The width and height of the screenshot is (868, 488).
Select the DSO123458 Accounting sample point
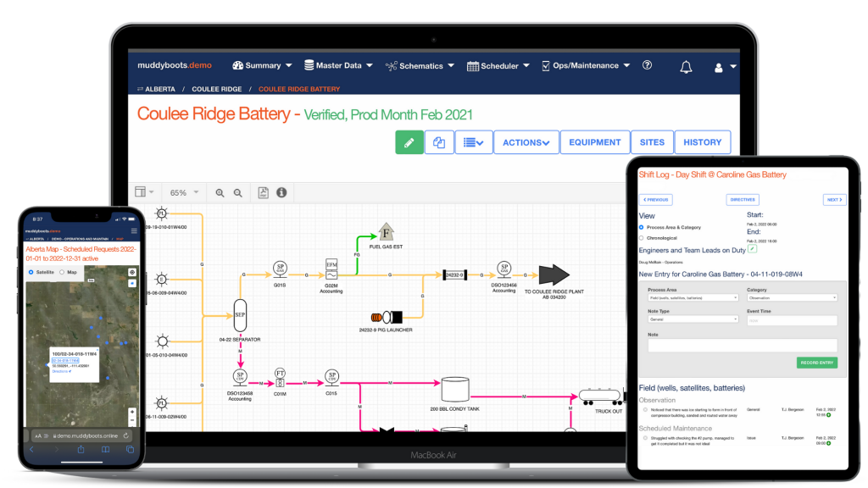pos(240,378)
